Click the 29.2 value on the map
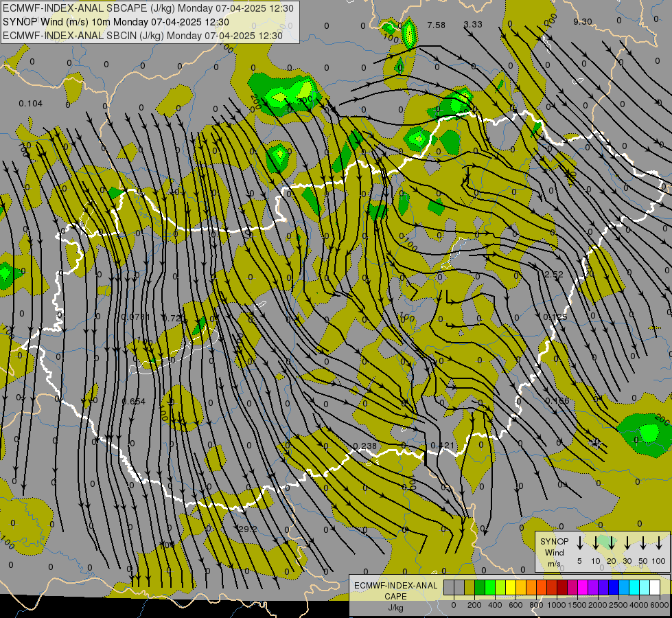The image size is (672, 618). pyautogui.click(x=248, y=529)
